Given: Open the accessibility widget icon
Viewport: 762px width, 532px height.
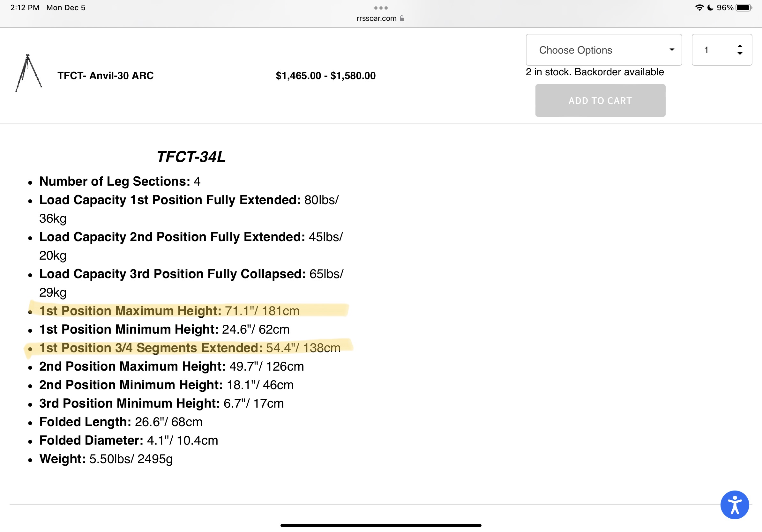Looking at the screenshot, I should pos(735,505).
